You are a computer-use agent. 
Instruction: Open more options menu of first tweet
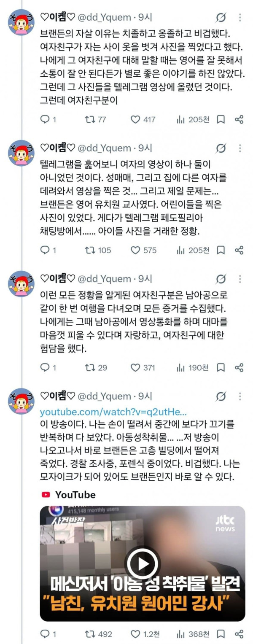(x=240, y=18)
